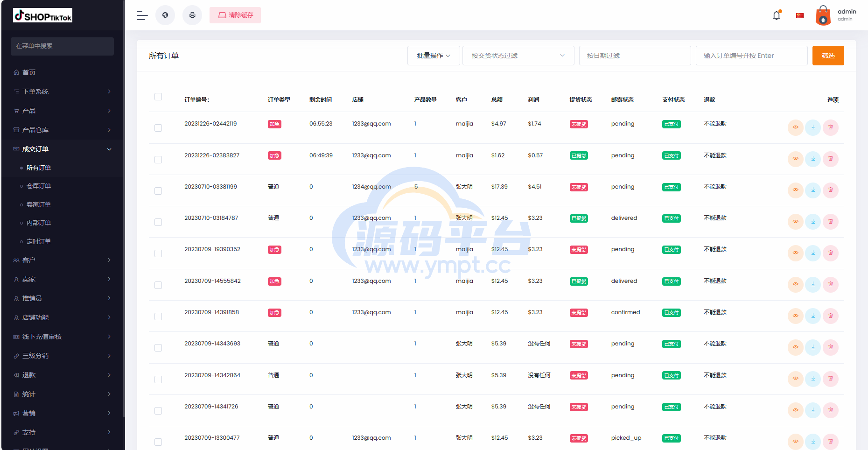Viewport: 868px width, 450px height.
Task: Select checkbox for order 20230710-03184787
Action: point(158,222)
